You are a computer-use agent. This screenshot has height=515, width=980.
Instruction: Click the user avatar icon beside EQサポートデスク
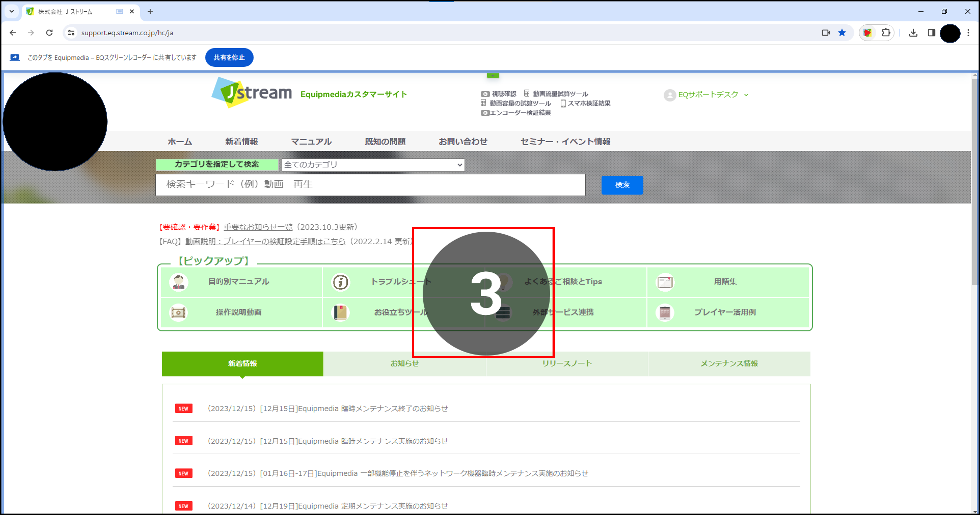click(670, 95)
